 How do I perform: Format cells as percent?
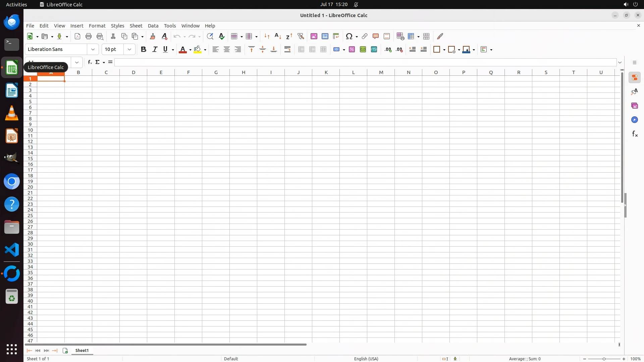coord(352,50)
